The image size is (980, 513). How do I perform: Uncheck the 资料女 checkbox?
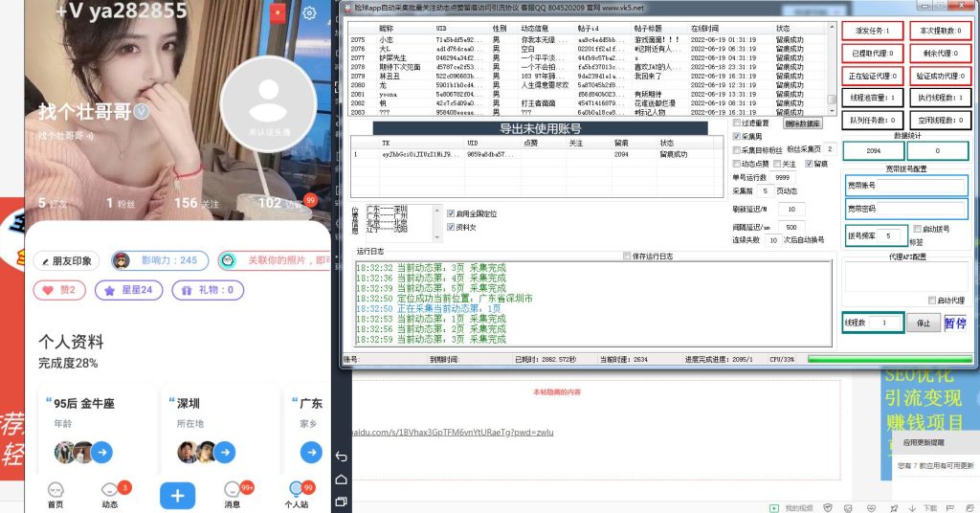pyautogui.click(x=451, y=227)
